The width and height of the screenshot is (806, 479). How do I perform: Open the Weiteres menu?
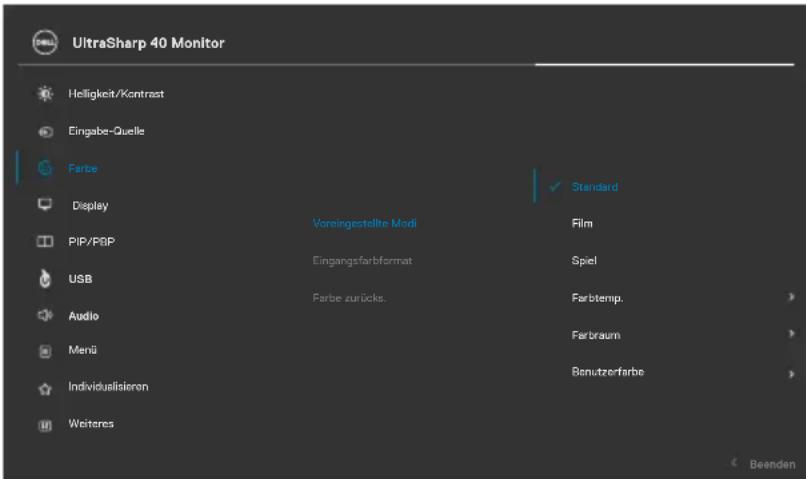point(91,423)
